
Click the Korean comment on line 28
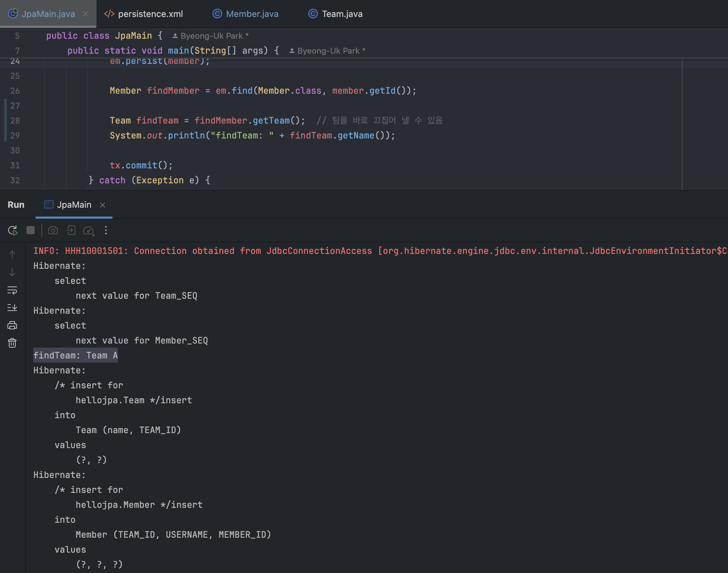coord(380,121)
